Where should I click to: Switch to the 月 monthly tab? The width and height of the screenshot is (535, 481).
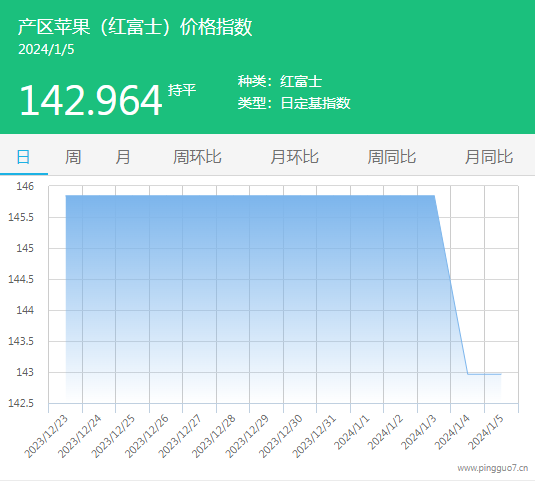click(122, 157)
